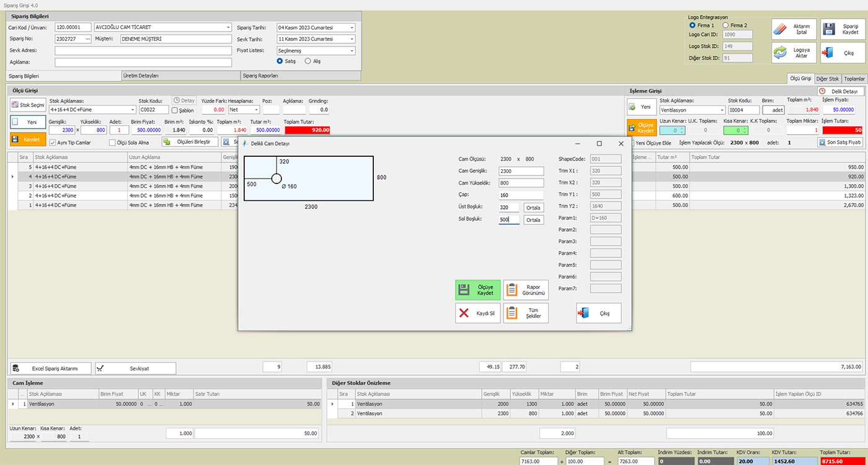Close dialog using its Çıkış button
This screenshot has height=465, width=868.
[x=598, y=313]
